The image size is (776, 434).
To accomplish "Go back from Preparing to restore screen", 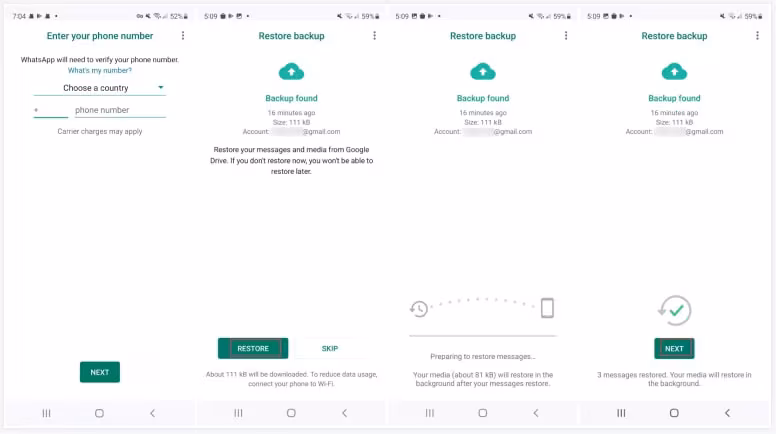I will 536,413.
